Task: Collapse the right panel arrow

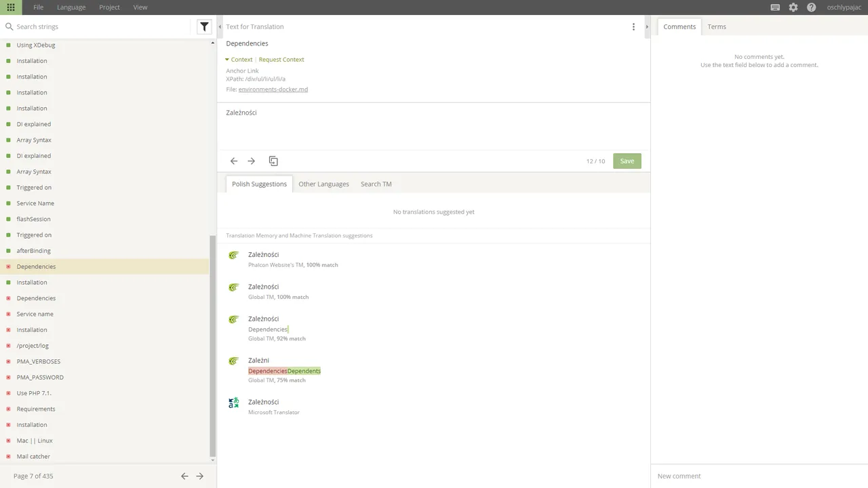Action: click(x=647, y=26)
